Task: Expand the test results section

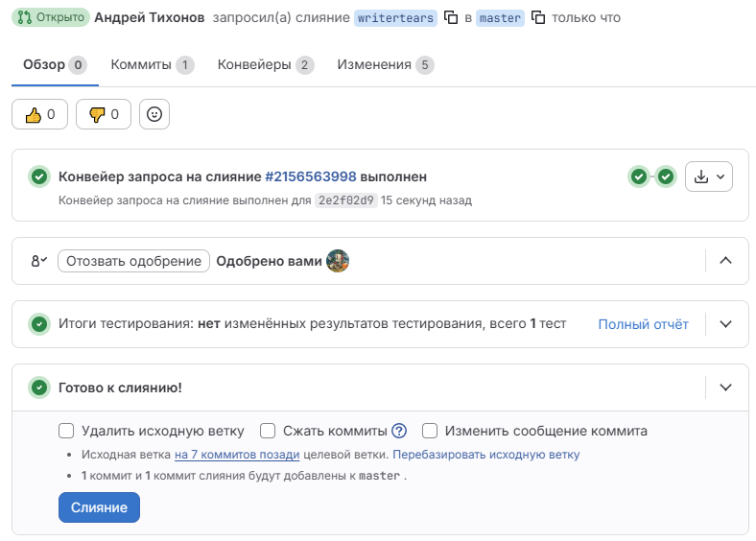Action: click(725, 324)
